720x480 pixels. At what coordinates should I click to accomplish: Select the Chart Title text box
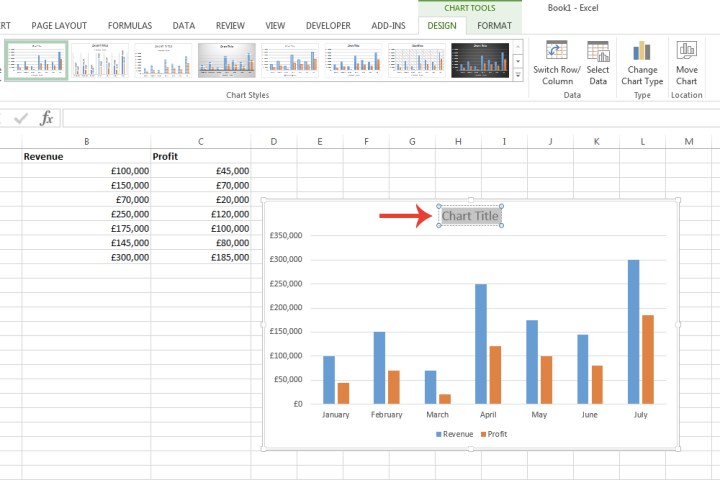point(470,216)
